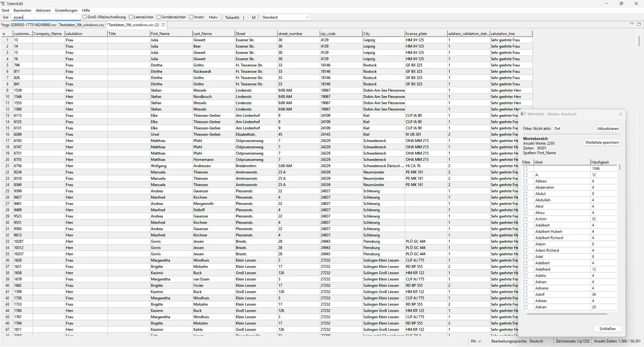Screen dimensions: 644x347
Task: Toggle the whole-word "M" search option icon
Action: pyautogui.click(x=253, y=17)
